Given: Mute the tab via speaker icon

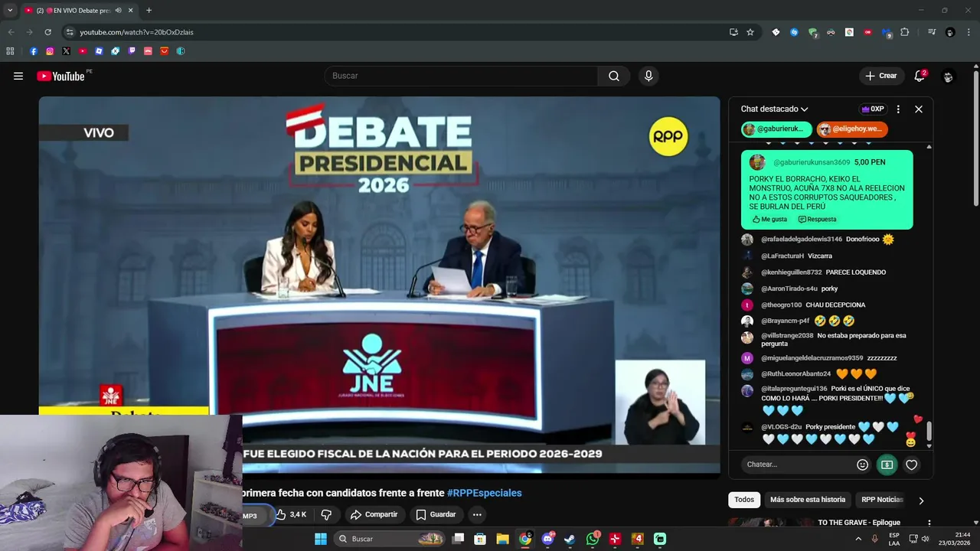Looking at the screenshot, I should [118, 11].
